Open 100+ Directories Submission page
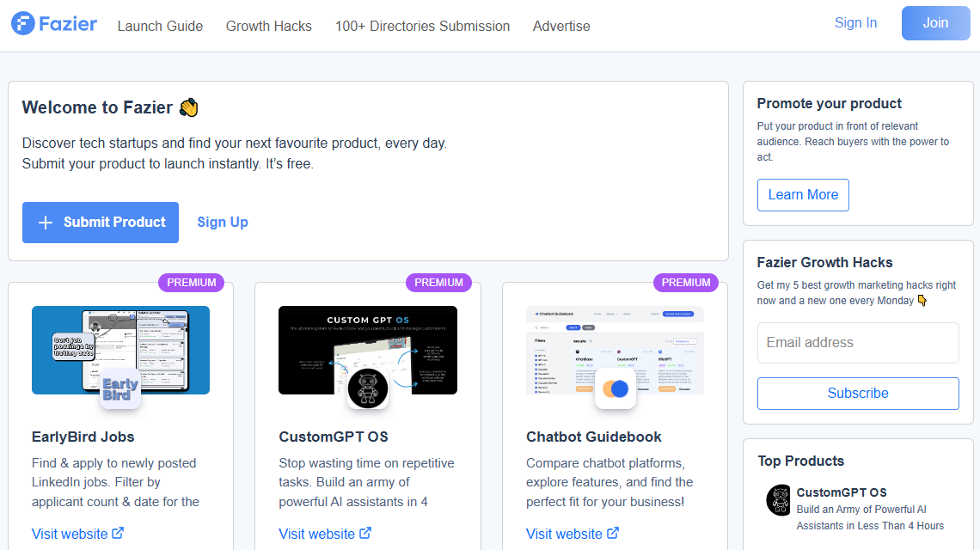Viewport: 980px width, 550px height. point(422,27)
